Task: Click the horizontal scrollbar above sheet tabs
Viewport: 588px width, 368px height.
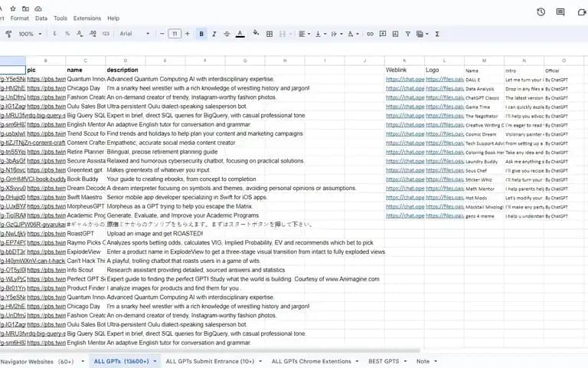Action: click(x=210, y=351)
